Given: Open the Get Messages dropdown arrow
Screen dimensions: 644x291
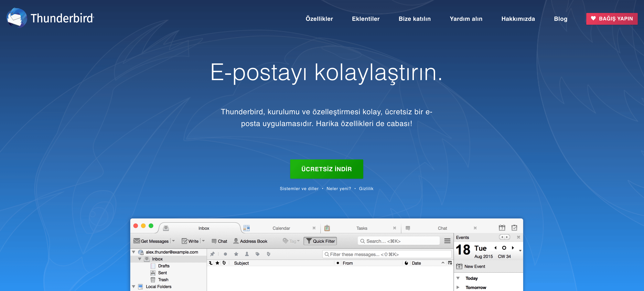Looking at the screenshot, I should 174,241.
